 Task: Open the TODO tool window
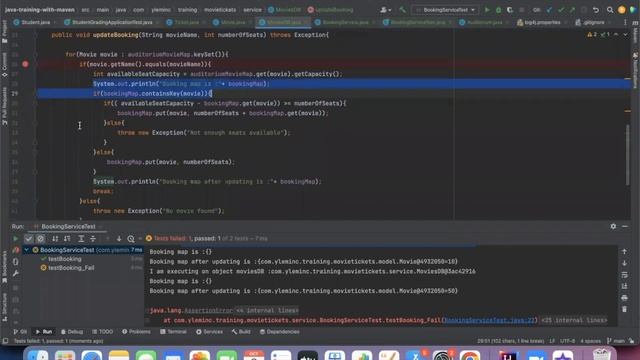pos(102,332)
